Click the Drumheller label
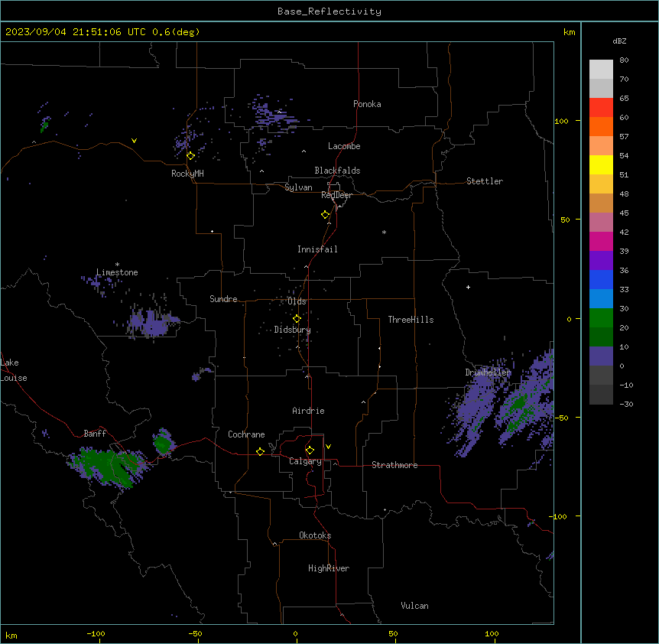This screenshot has width=659, height=644. pos(488,372)
